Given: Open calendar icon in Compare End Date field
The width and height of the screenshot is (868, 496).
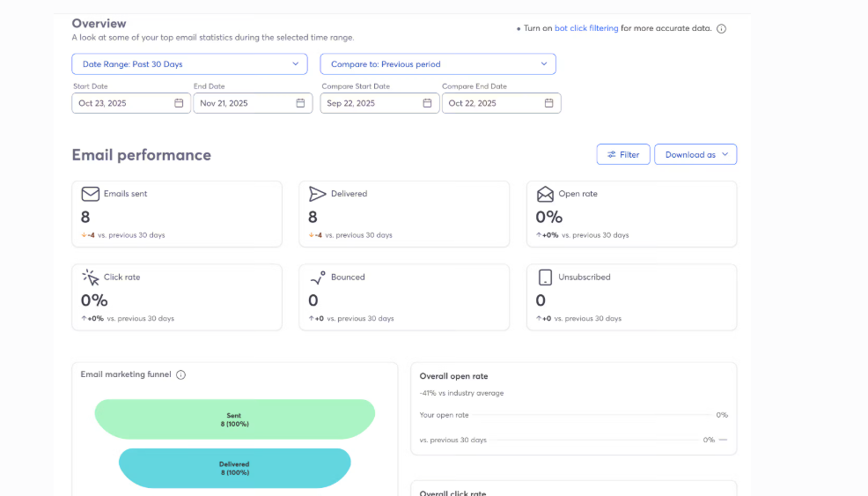Looking at the screenshot, I should 548,103.
